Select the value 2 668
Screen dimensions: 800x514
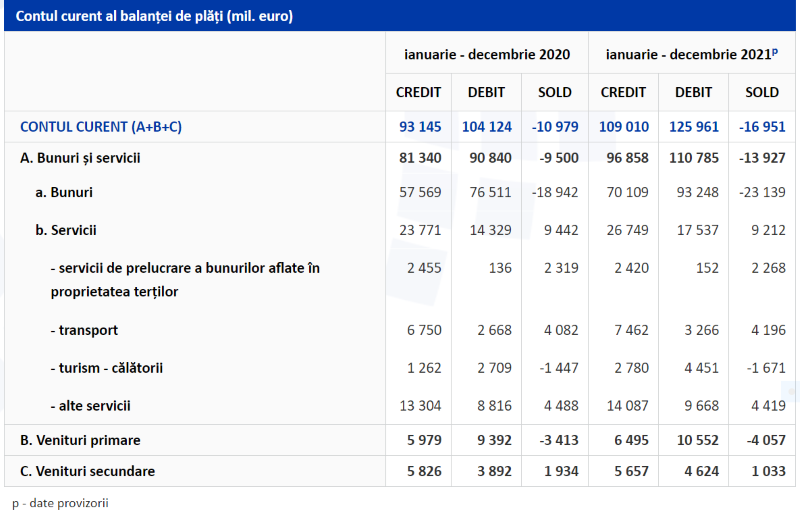[494, 330]
